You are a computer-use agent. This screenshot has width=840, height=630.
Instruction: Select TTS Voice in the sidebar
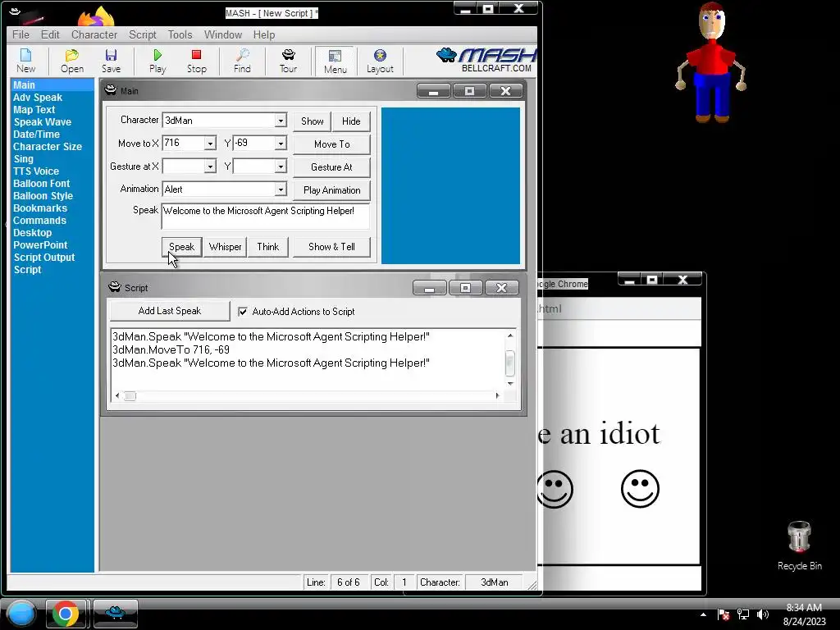pos(36,171)
